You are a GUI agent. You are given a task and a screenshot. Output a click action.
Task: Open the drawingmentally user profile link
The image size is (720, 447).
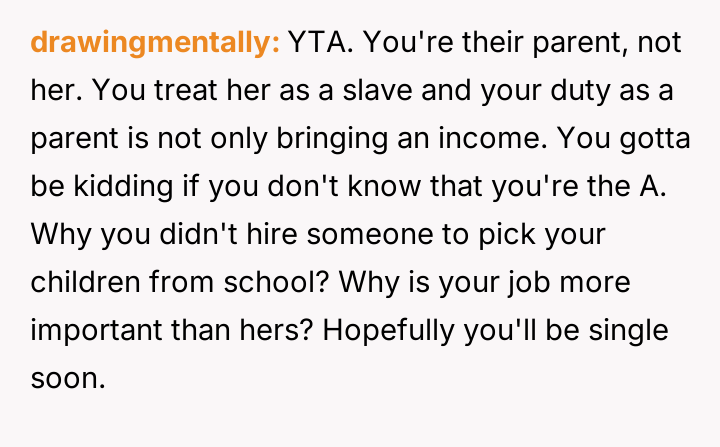point(156,44)
